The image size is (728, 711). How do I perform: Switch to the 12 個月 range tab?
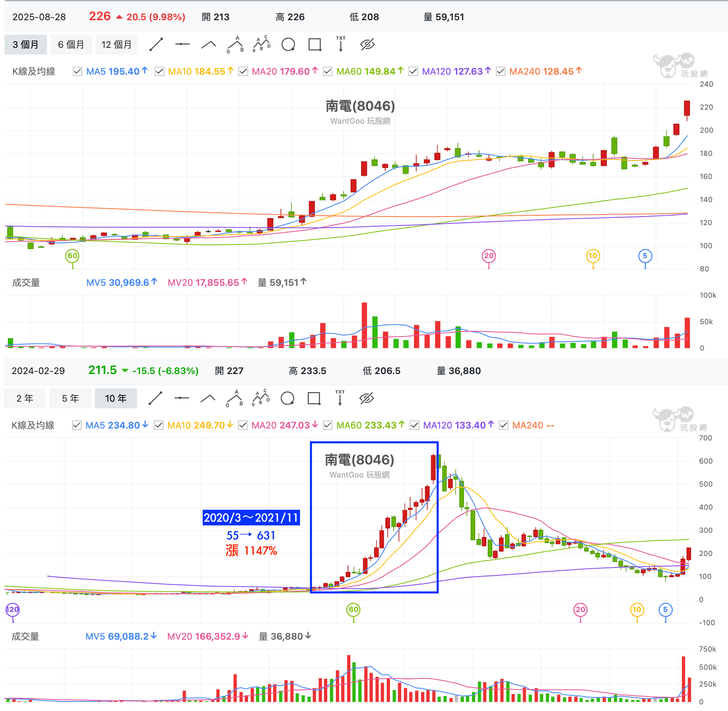point(117,45)
